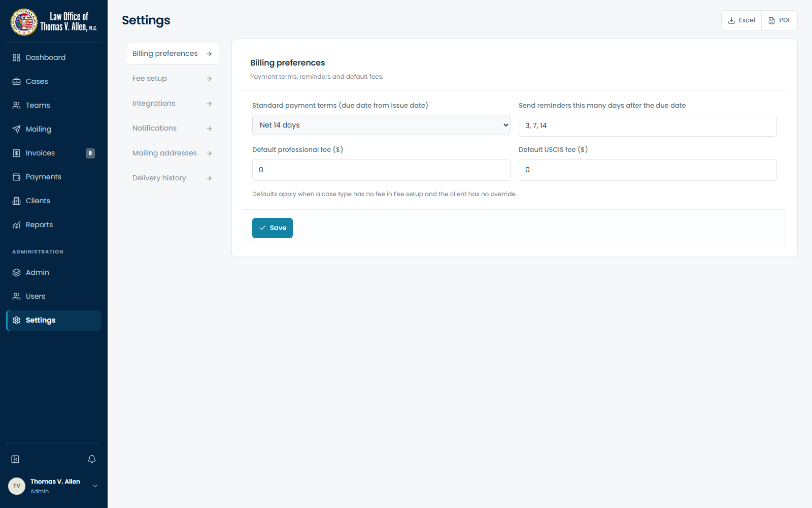Export settings as PDF
This screenshot has width=812, height=508.
(780, 20)
